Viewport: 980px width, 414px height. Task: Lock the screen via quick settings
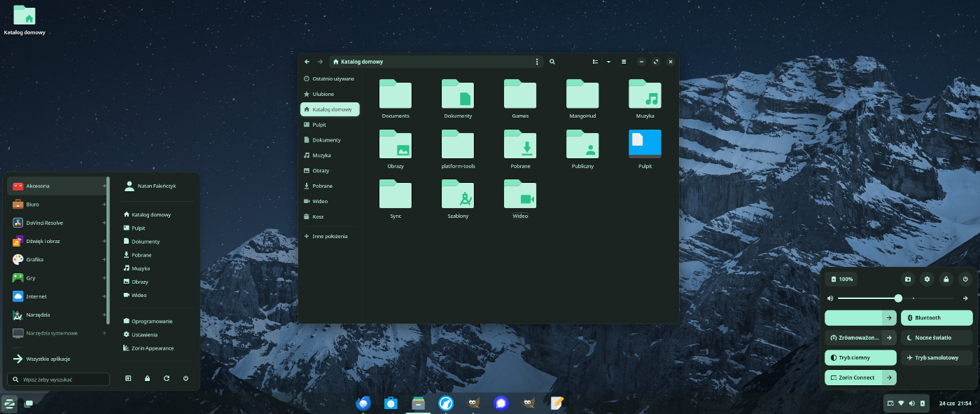tap(946, 279)
